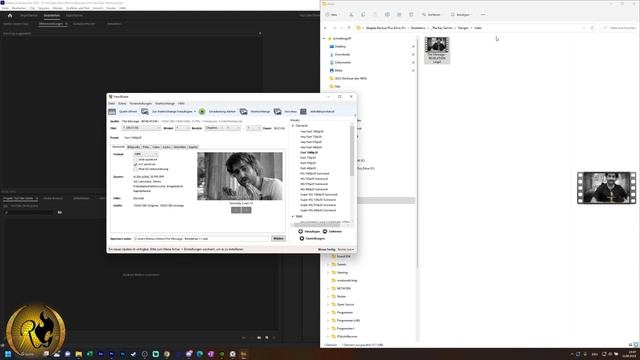Switch to the Audio tab in HandBrake
The width and height of the screenshot is (640, 360).
click(167, 147)
